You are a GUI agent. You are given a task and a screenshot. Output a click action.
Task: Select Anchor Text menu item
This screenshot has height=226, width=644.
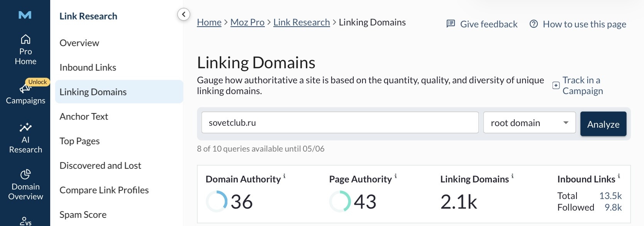(84, 116)
